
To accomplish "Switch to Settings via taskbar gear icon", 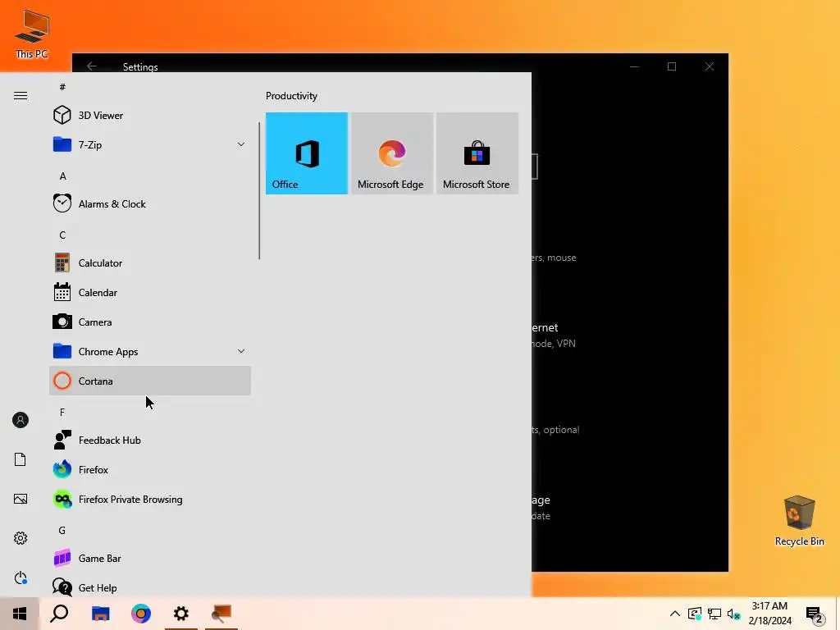I will pos(181,614).
